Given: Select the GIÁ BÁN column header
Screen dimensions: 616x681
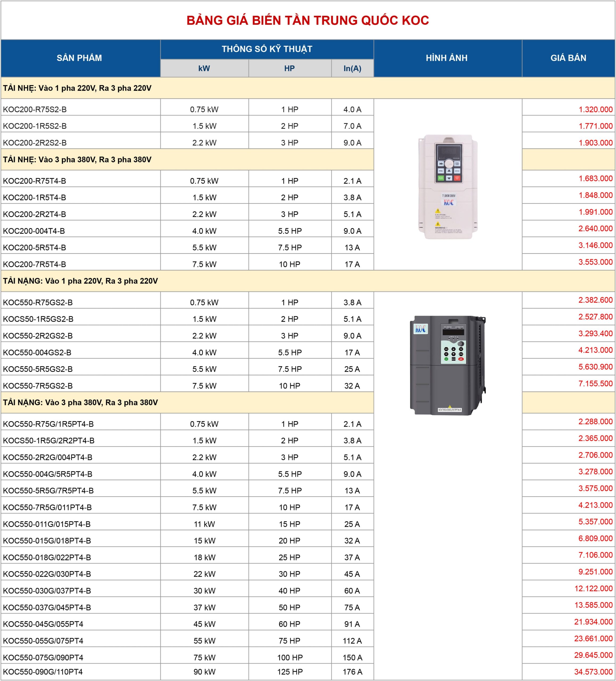Looking at the screenshot, I should 568,58.
